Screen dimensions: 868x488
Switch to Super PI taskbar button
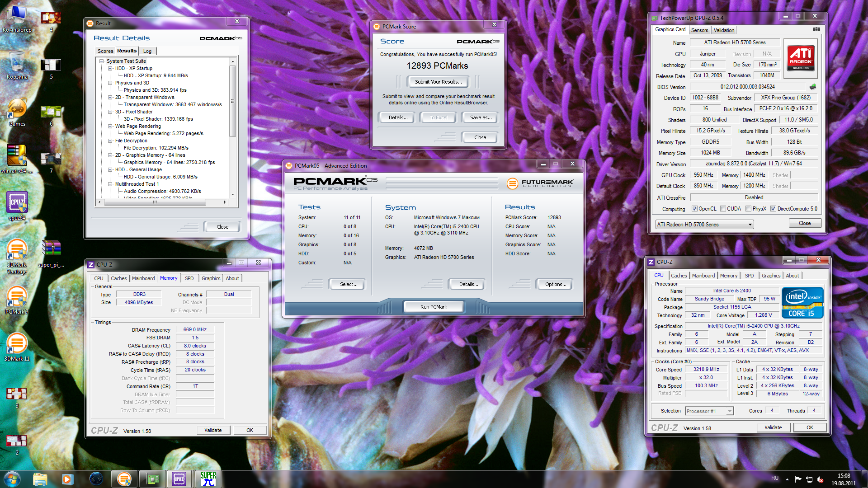pos(208,479)
